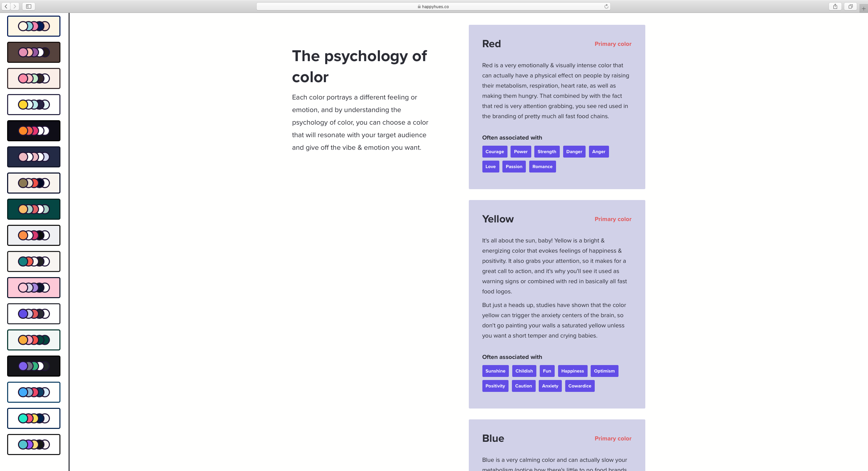868x471 pixels.
Task: Select the yellow accent palette icon
Action: pos(33,104)
